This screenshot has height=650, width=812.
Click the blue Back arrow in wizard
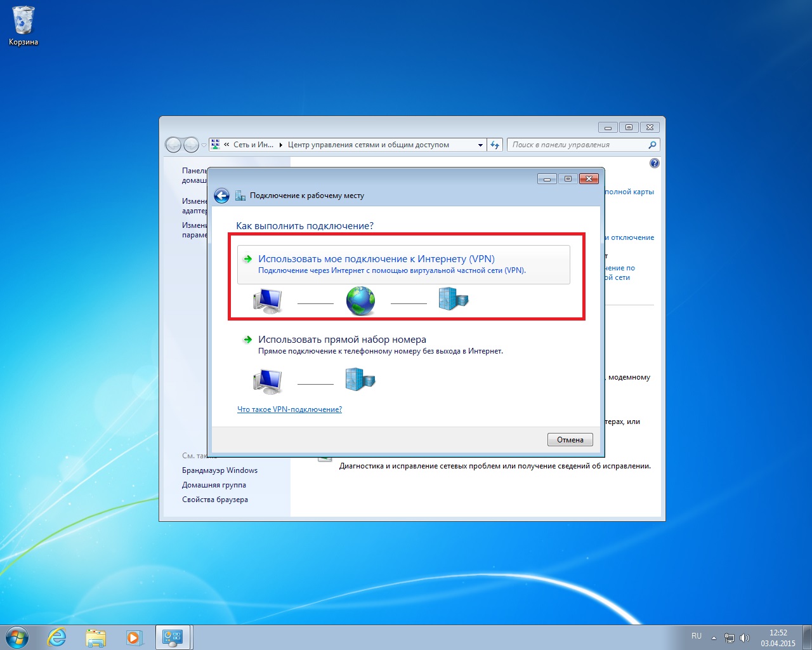point(221,196)
